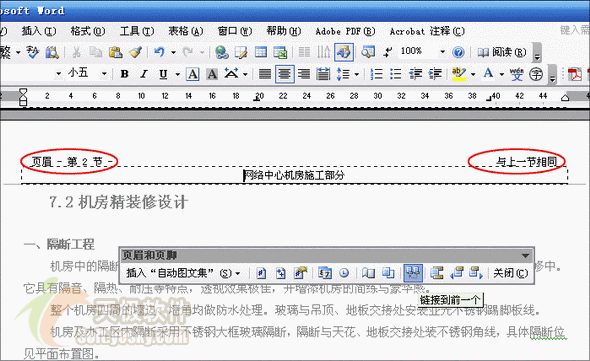Image resolution: width=590 pixels, height=361 pixels.
Task: Open the highlight color dropdown arrow
Action: tap(473, 74)
